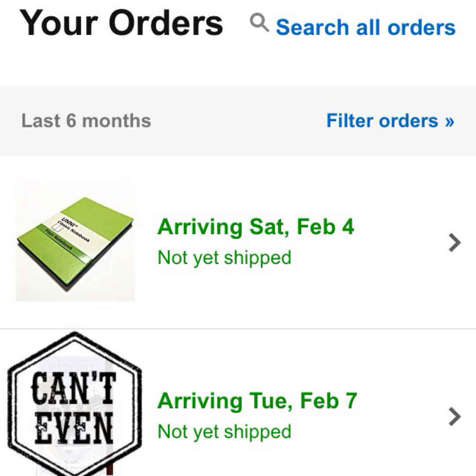476x476 pixels.
Task: Click Not yet shipped under the Feb 7 order
Action: (x=224, y=431)
